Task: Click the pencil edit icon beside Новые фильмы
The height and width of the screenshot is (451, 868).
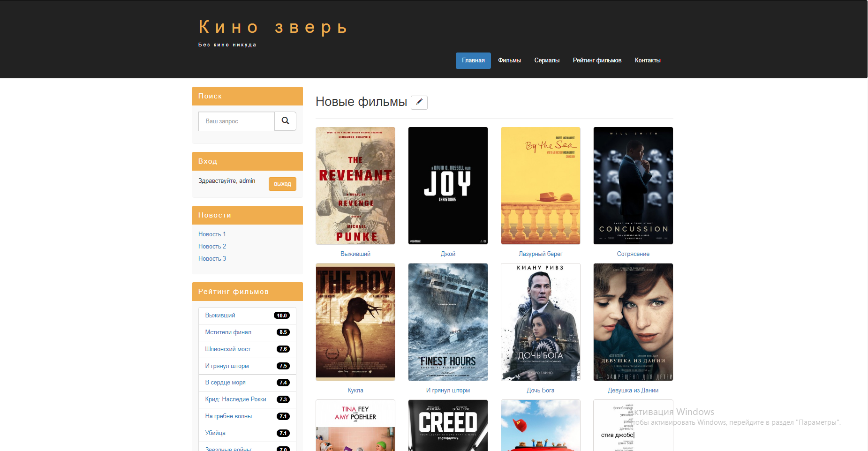Action: pos(419,102)
